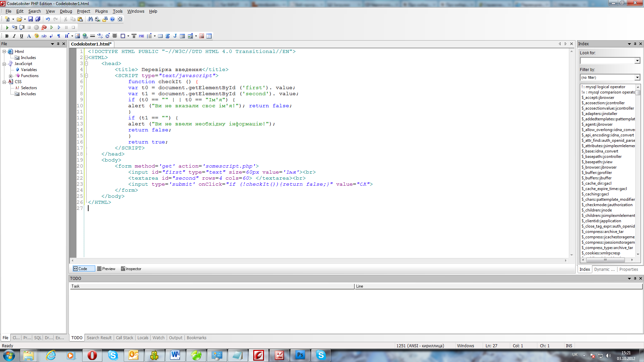Click the Save All icon
The width and height of the screenshot is (644, 362).
point(38,19)
